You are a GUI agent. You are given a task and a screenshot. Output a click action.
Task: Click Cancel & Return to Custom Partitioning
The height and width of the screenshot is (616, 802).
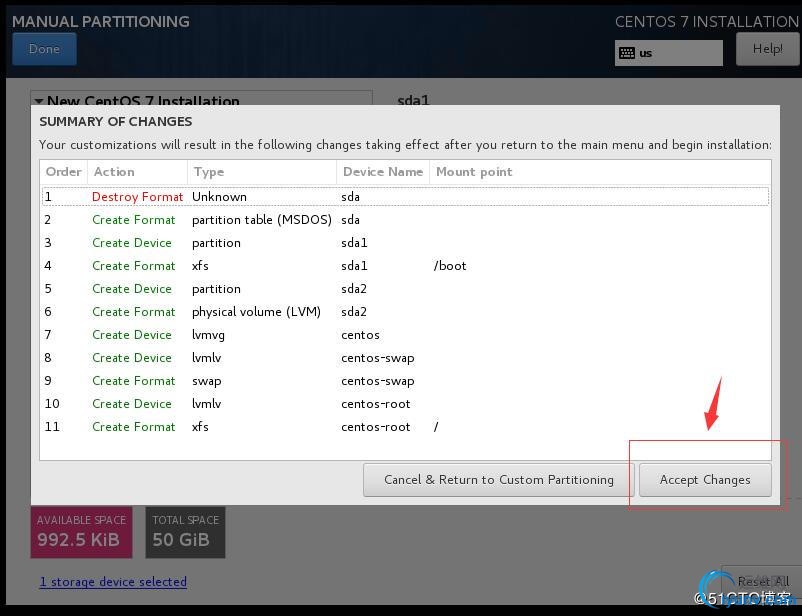pos(499,480)
